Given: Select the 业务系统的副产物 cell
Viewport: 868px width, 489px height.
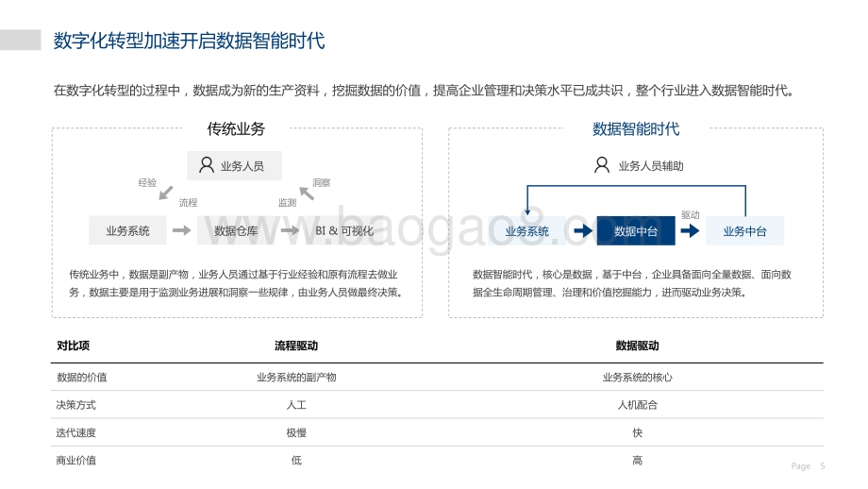Looking at the screenshot, I should [296, 377].
